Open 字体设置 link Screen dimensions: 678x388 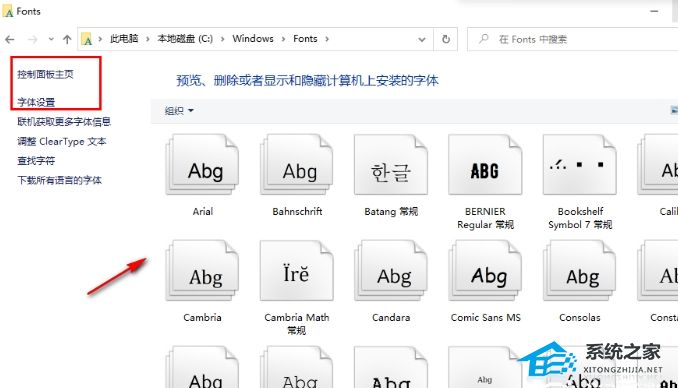[x=36, y=103]
